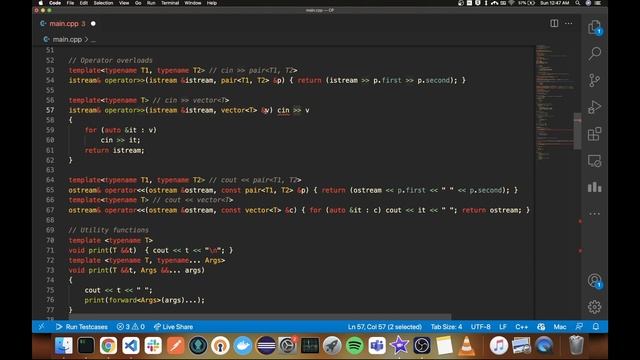
Task: Open Spotlight search in macOS menu bar
Action: pyautogui.click(x=578, y=3)
